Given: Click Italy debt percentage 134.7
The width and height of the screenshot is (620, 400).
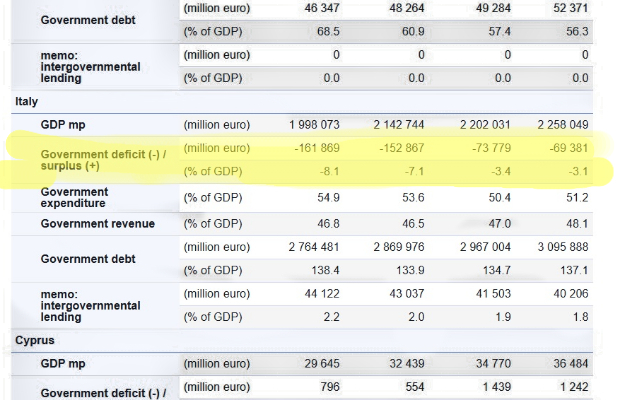Looking at the screenshot, I should [x=497, y=270].
